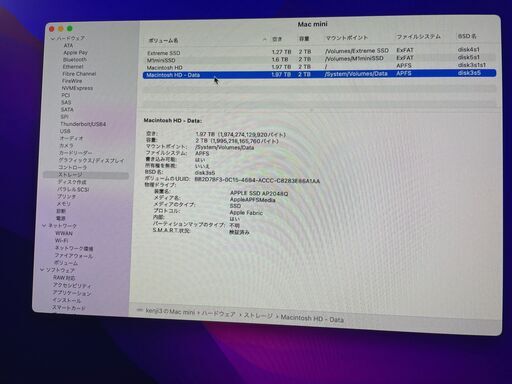Click the selected Macintosh HD - Data row

(319, 74)
